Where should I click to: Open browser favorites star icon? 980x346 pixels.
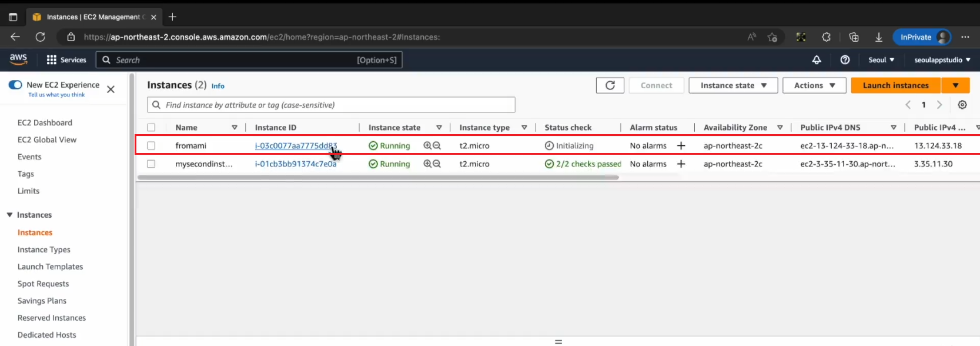(x=772, y=37)
